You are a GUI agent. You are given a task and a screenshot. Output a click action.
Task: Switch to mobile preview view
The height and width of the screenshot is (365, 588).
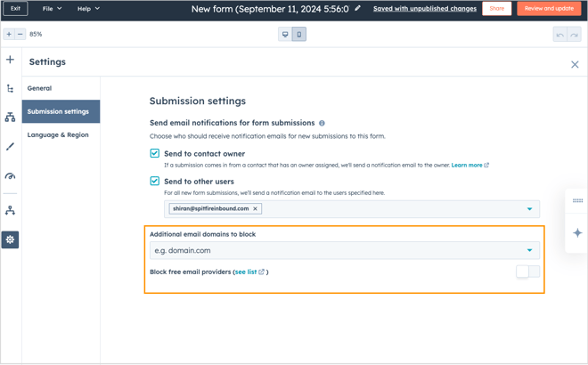298,34
